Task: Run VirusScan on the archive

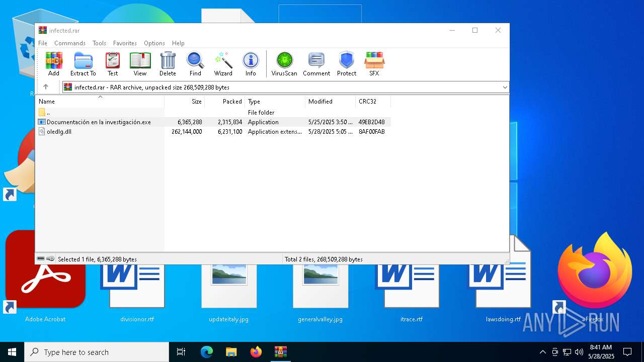Action: [284, 64]
